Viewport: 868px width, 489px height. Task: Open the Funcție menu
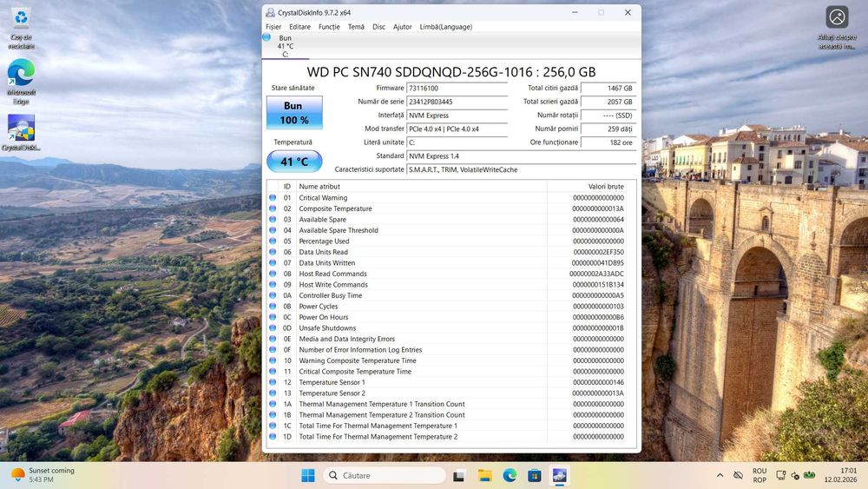[329, 27]
